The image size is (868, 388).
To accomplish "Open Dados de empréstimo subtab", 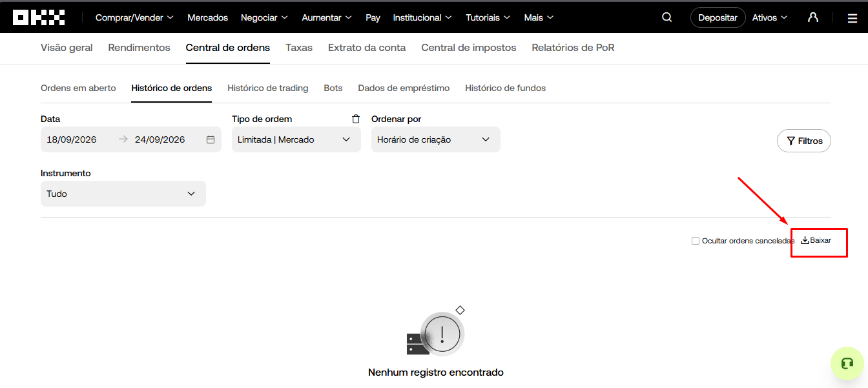I will click(404, 88).
